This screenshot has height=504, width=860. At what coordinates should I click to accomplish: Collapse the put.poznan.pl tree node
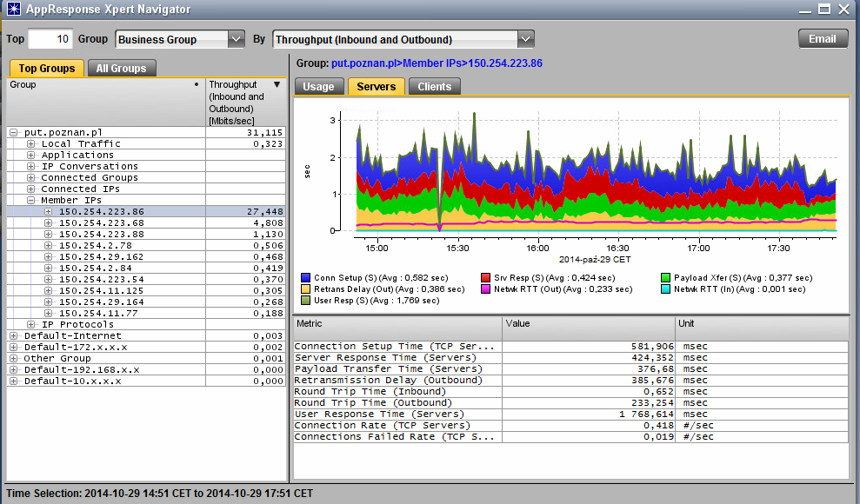(x=13, y=133)
